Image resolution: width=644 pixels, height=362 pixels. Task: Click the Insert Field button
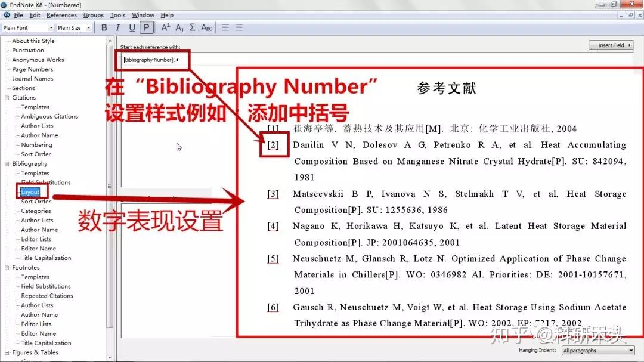pyautogui.click(x=611, y=45)
